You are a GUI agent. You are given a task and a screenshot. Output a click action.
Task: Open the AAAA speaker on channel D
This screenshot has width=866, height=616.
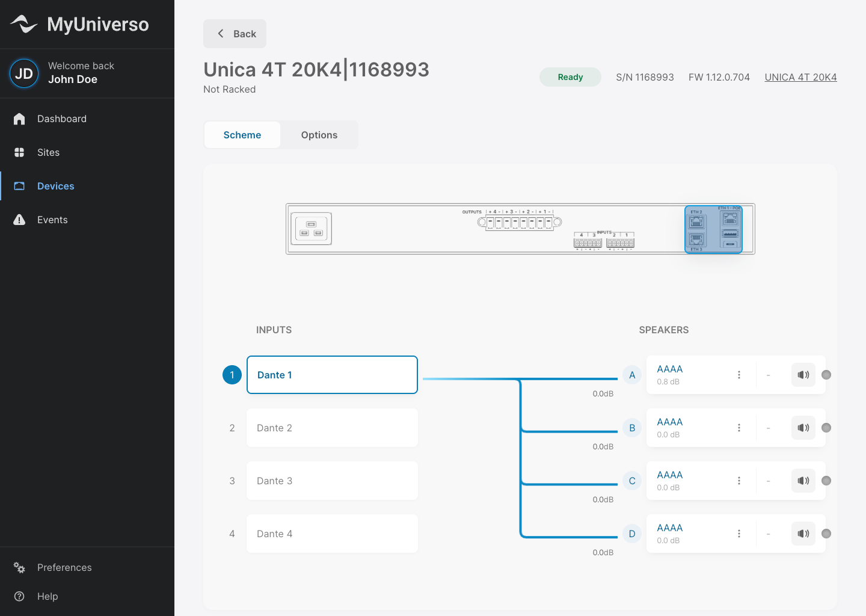pyautogui.click(x=670, y=528)
